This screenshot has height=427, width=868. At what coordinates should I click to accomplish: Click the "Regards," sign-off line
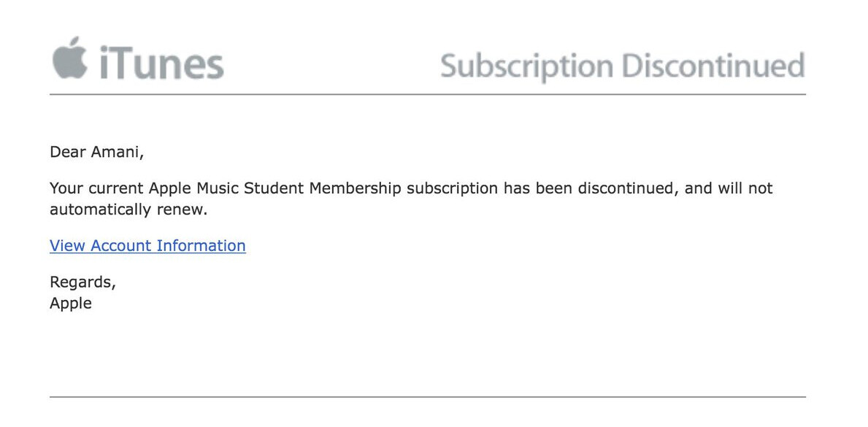coord(82,282)
